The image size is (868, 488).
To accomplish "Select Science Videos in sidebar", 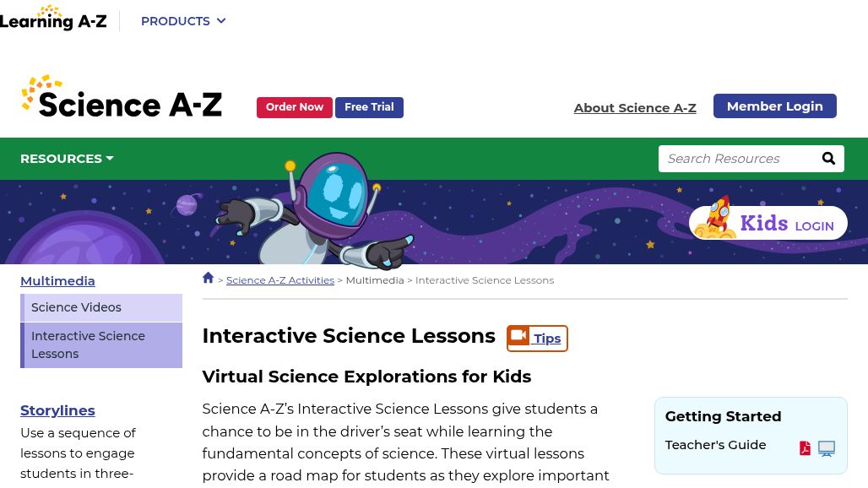I will point(76,307).
